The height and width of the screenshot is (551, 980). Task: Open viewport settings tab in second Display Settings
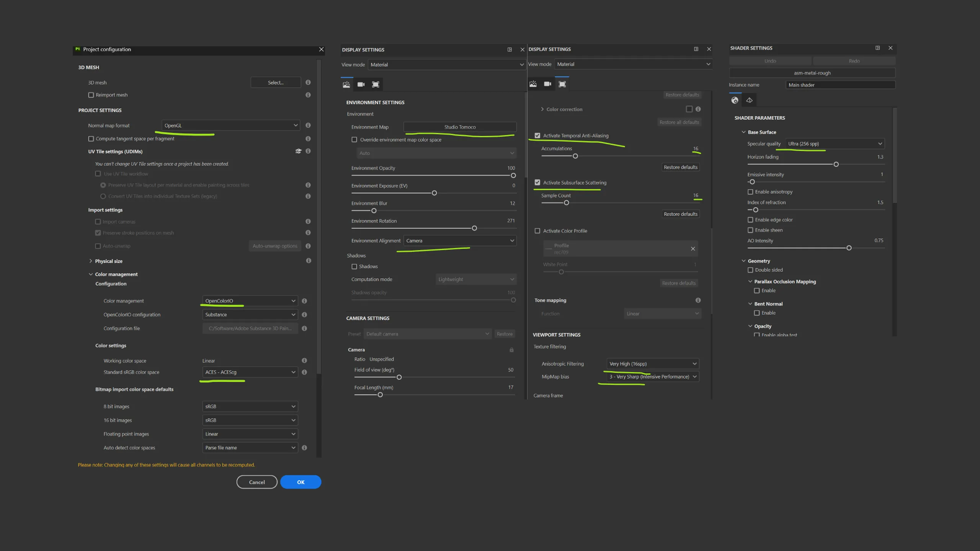pyautogui.click(x=562, y=84)
